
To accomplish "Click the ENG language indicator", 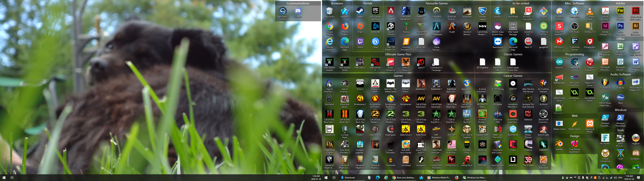I will tap(620, 177).
